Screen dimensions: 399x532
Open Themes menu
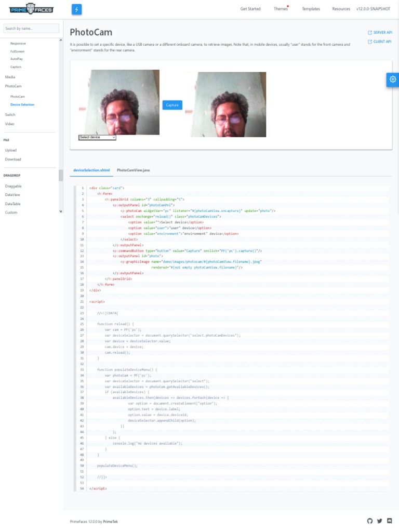pyautogui.click(x=281, y=9)
